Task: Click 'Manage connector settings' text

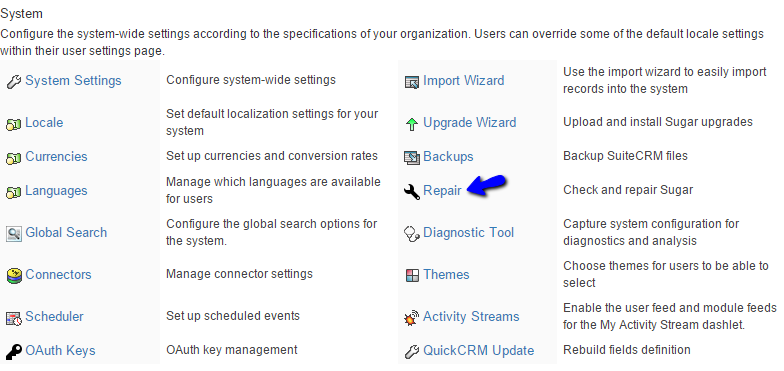Action: tap(240, 274)
